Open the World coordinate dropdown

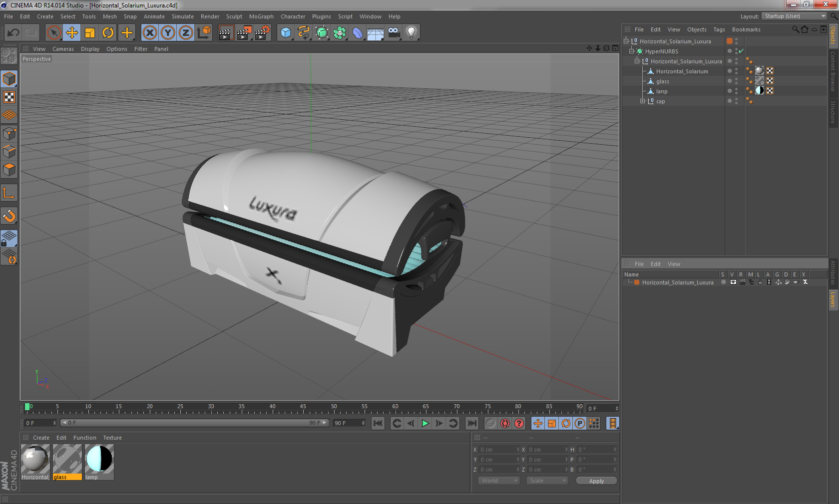click(499, 481)
